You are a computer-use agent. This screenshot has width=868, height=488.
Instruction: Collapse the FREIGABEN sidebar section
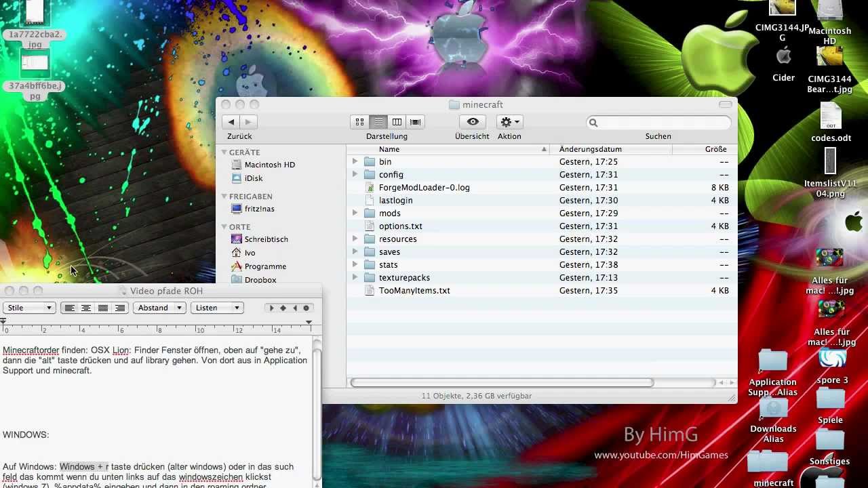click(x=224, y=197)
